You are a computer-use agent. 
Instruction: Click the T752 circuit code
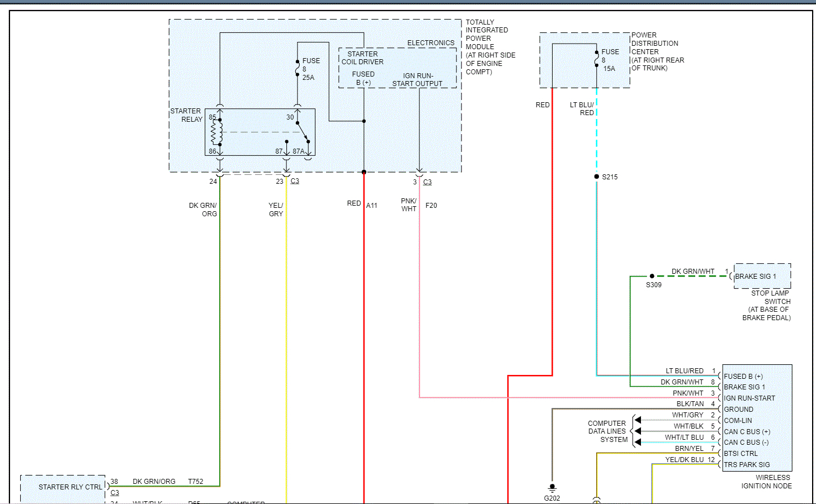click(x=196, y=482)
